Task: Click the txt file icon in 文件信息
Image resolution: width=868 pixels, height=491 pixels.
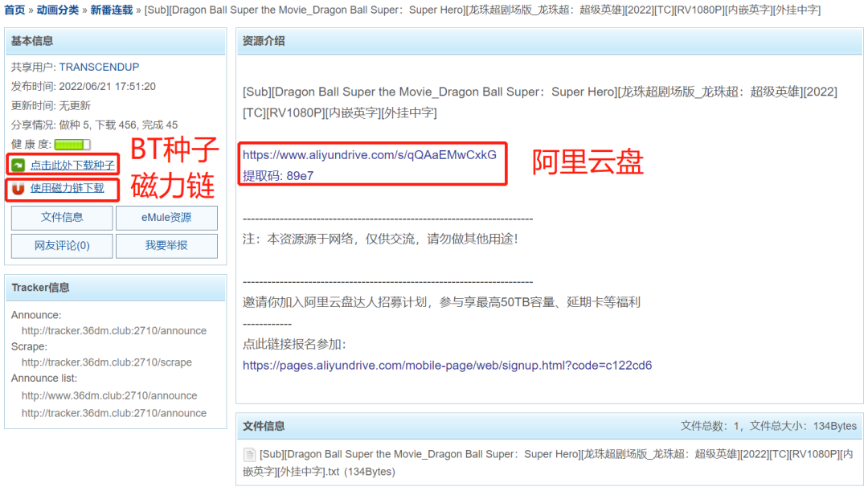Action: pyautogui.click(x=249, y=455)
